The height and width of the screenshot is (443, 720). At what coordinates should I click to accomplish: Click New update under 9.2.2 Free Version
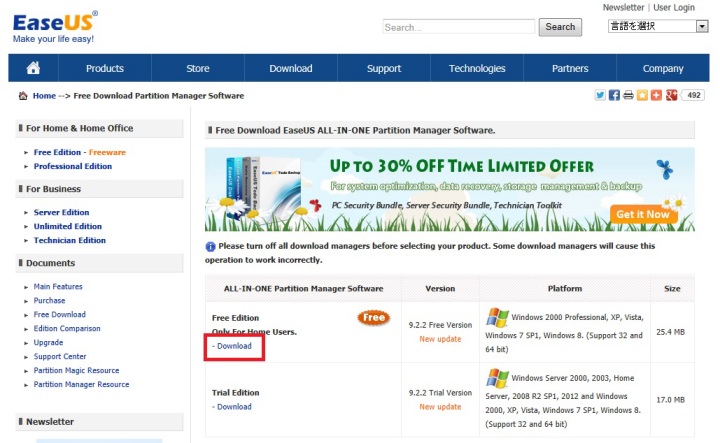tap(440, 339)
